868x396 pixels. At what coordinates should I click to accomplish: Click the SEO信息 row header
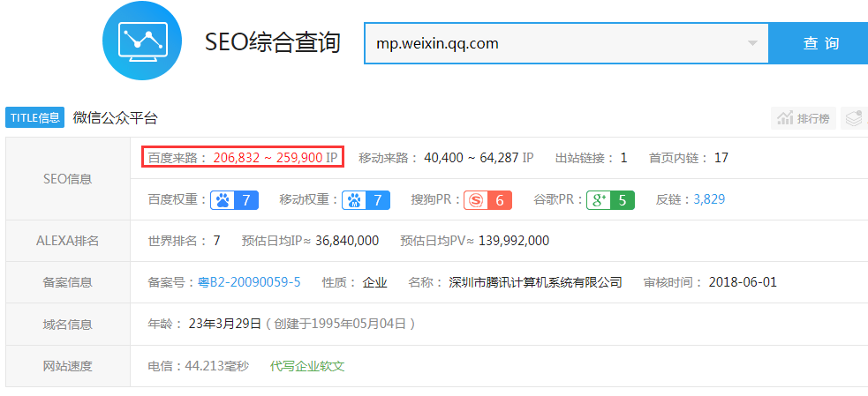[67, 179]
